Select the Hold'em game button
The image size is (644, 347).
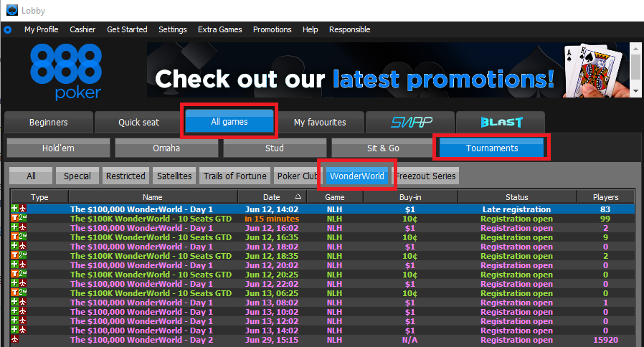click(58, 148)
